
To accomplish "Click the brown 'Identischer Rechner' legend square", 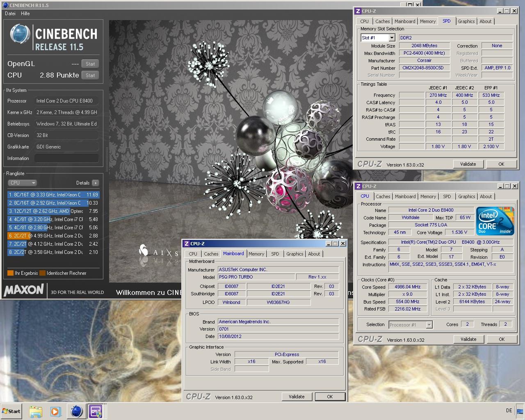I will point(42,273).
